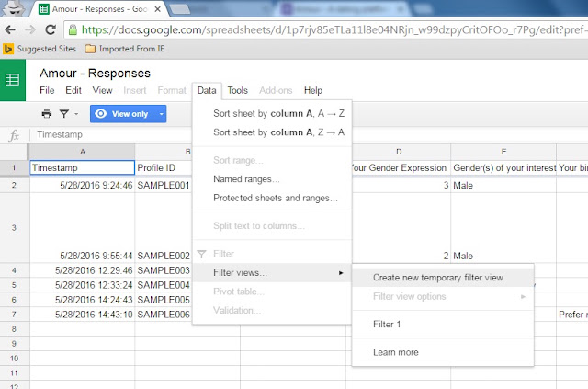Click the browser address bar URL

[334, 29]
